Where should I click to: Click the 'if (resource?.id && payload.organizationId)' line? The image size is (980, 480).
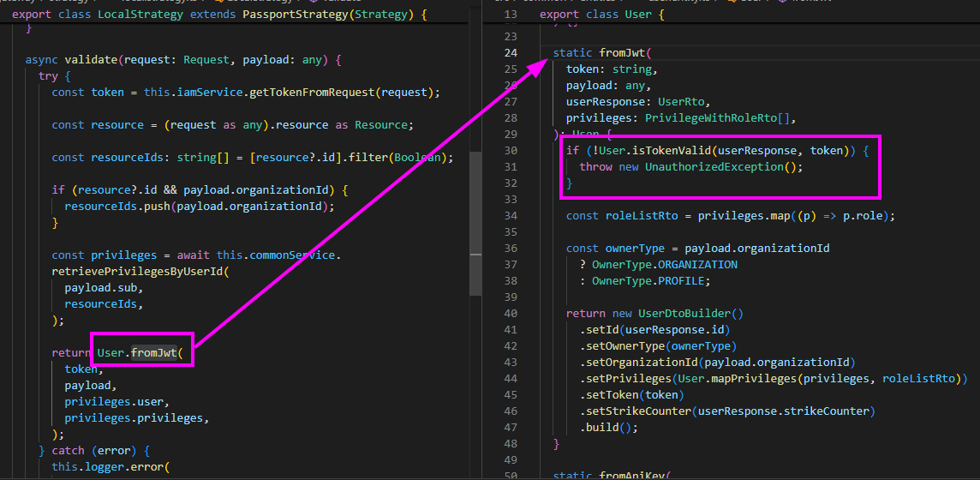(200, 189)
